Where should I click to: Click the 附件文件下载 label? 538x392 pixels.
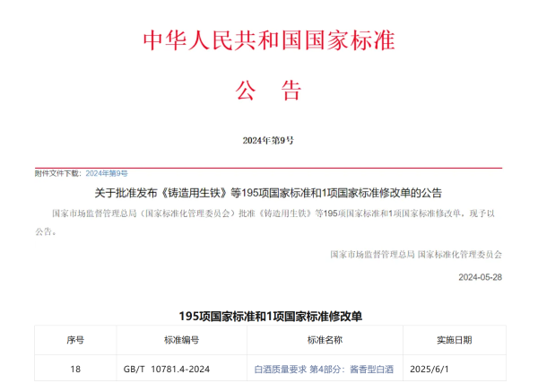tap(58, 172)
